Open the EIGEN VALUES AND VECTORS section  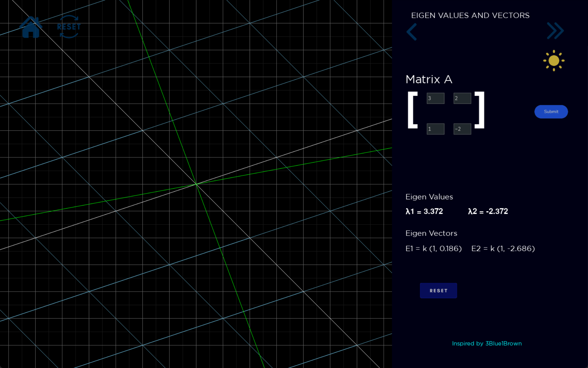[470, 15]
